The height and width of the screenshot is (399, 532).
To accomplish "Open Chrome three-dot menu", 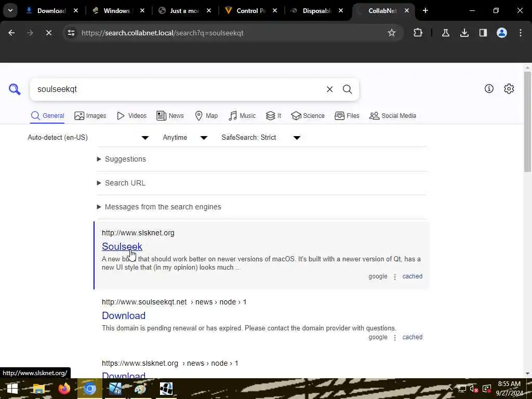I will [x=520, y=33].
